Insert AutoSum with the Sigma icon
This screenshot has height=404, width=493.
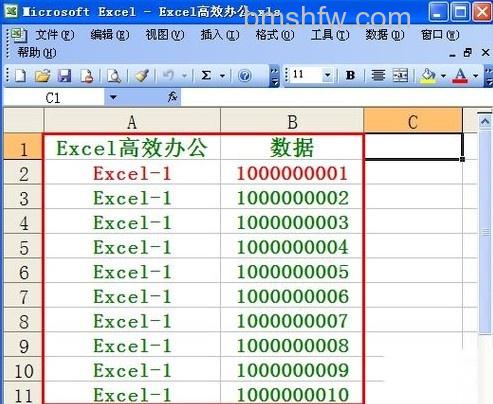pos(206,76)
